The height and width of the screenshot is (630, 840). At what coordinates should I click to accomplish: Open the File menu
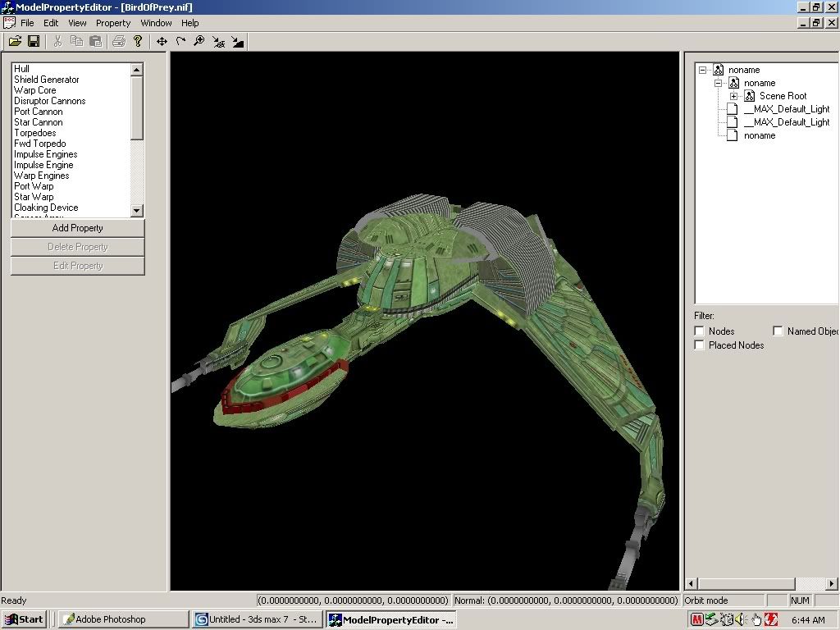[x=27, y=23]
